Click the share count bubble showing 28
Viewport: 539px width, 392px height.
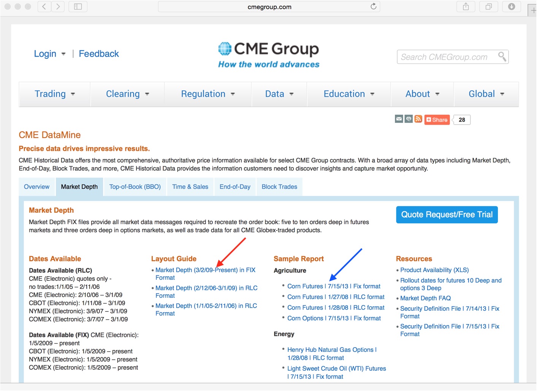click(x=462, y=120)
